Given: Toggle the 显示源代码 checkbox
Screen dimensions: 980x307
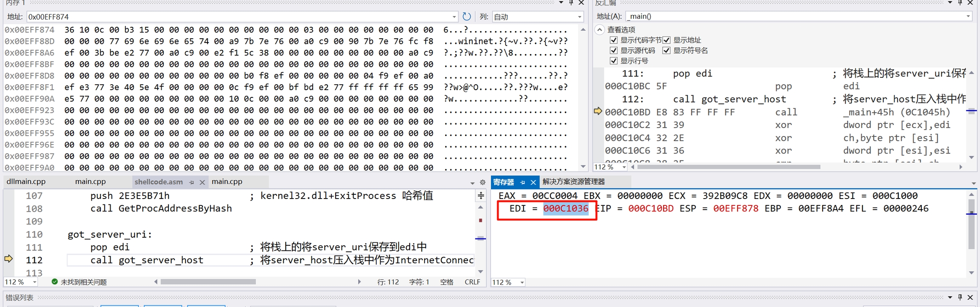Looking at the screenshot, I should coord(613,51).
